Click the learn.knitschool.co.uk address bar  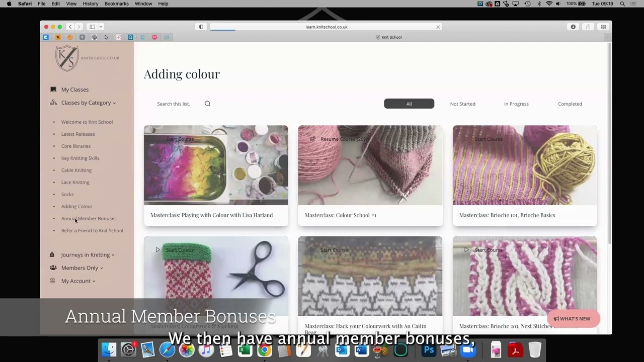click(326, 27)
